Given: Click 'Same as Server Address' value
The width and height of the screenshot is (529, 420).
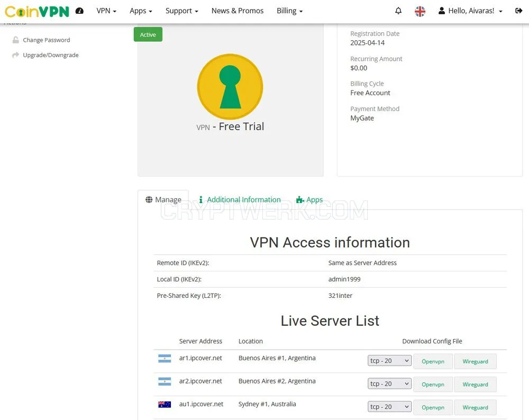Looking at the screenshot, I should pyautogui.click(x=362, y=263).
